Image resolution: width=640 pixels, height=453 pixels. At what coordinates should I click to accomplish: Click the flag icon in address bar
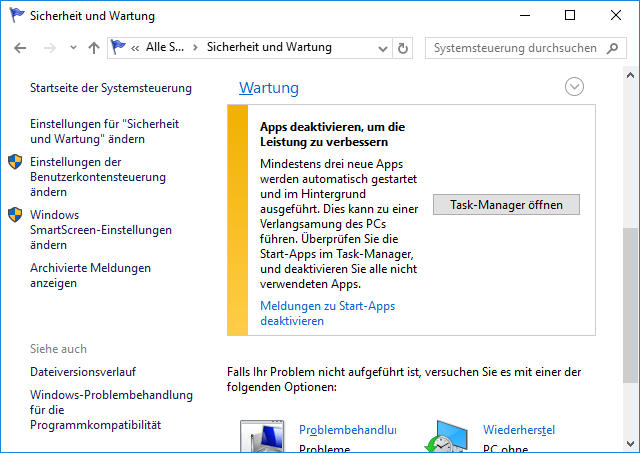[x=119, y=47]
